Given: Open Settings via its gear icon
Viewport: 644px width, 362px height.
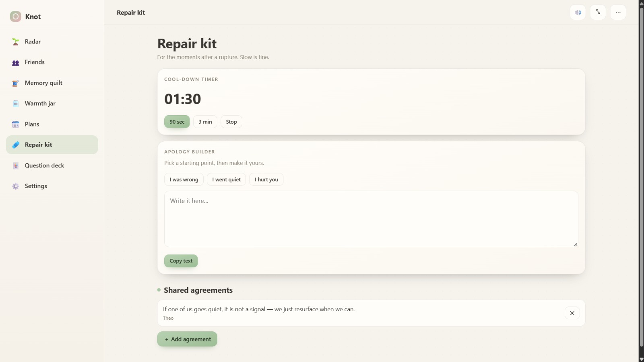Looking at the screenshot, I should click(x=16, y=186).
